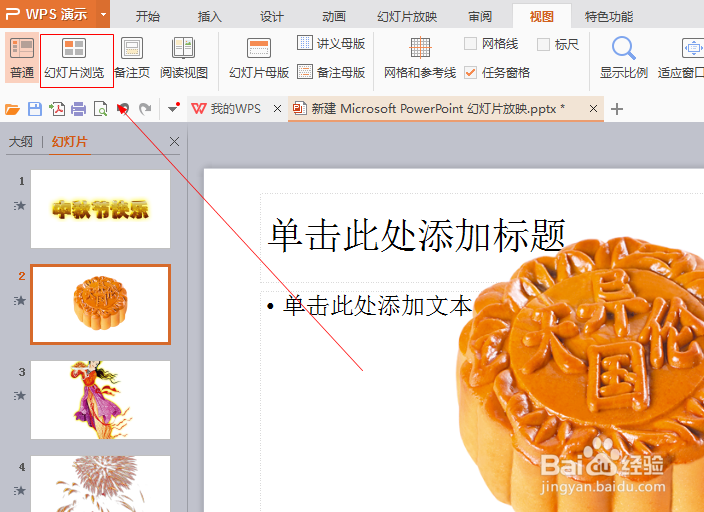
Task: Close the slide thumbnail panel
Action: (174, 142)
